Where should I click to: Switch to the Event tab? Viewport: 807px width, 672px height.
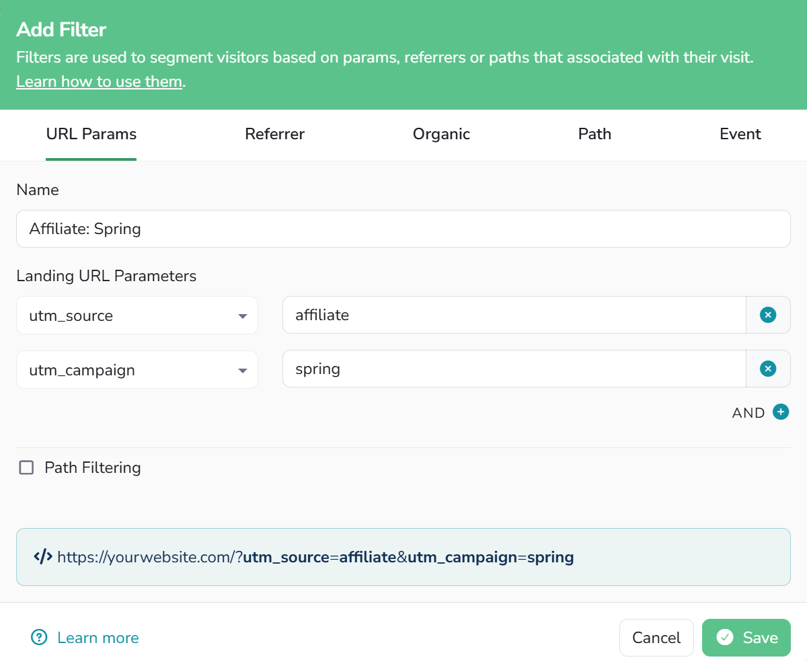point(740,134)
